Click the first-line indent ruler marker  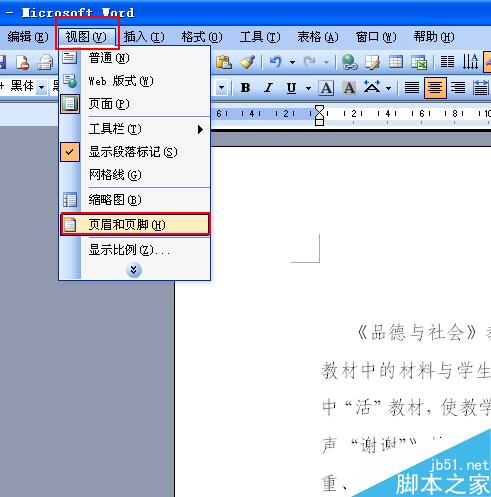point(319,109)
